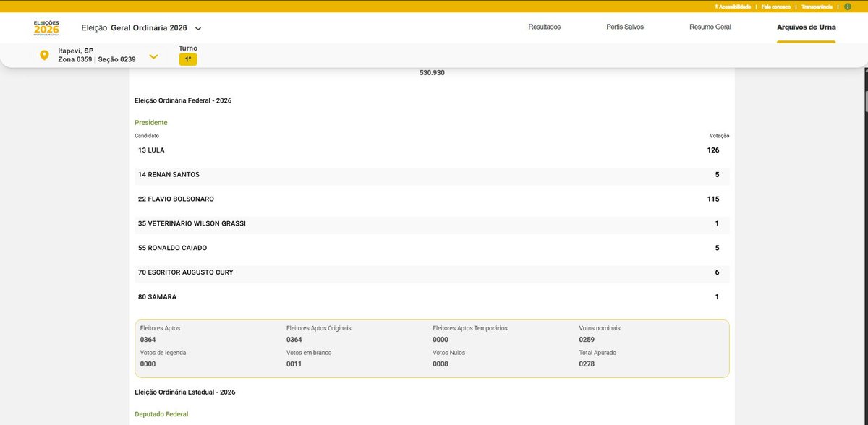This screenshot has width=868, height=425.
Task: Open the Resultados tab
Action: pos(545,27)
